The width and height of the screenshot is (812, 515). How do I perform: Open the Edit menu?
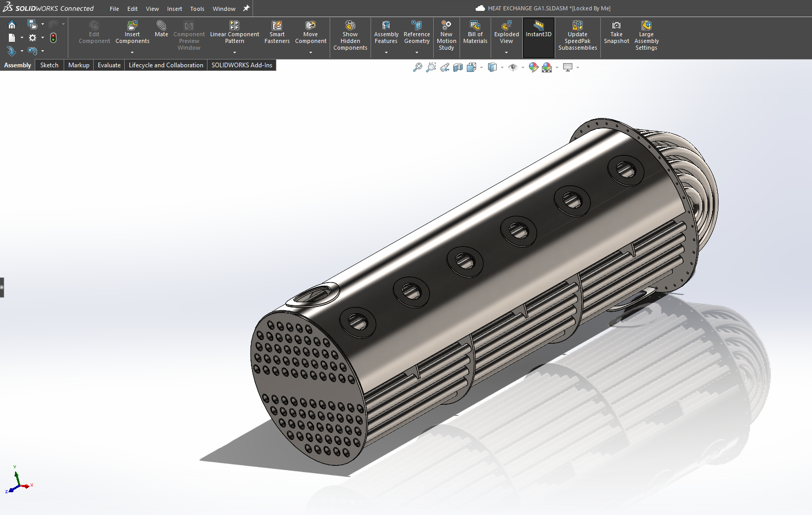[132, 9]
